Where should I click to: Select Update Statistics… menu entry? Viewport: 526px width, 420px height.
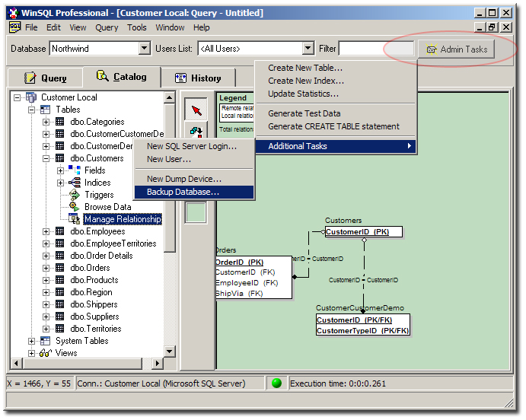click(336, 94)
